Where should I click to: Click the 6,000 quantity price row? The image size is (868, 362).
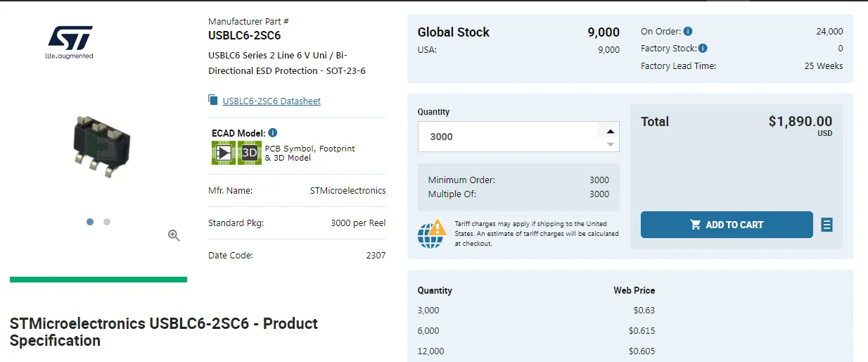pos(536,331)
